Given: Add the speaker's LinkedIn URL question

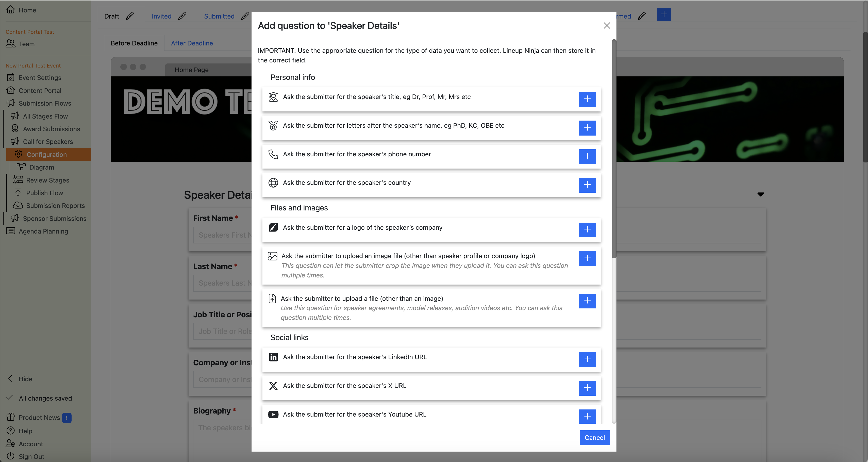Looking at the screenshot, I should (587, 359).
